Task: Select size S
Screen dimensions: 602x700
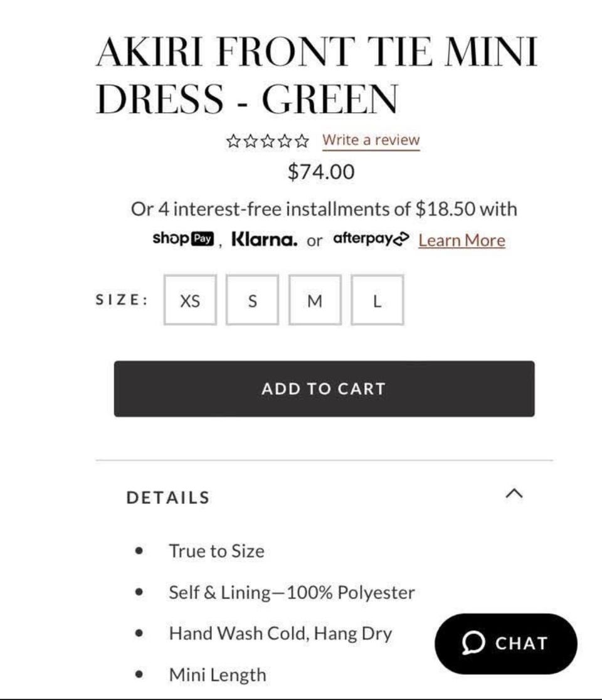Action: coord(252,300)
